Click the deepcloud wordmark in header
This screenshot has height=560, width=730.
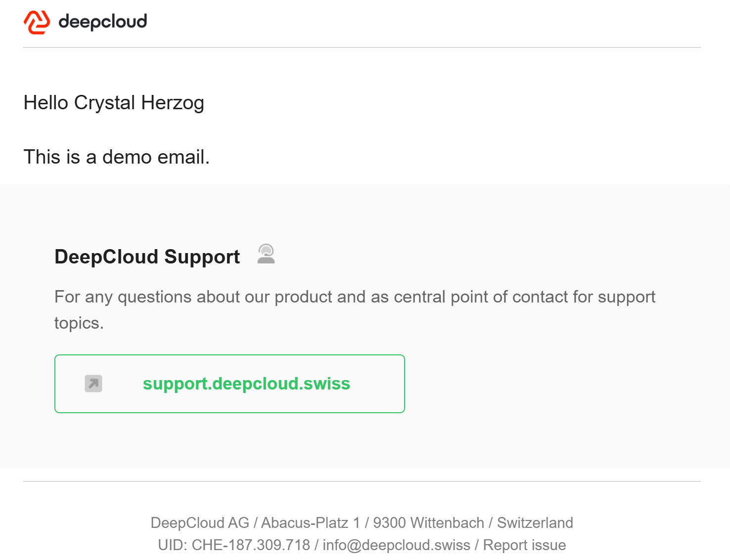(x=103, y=22)
